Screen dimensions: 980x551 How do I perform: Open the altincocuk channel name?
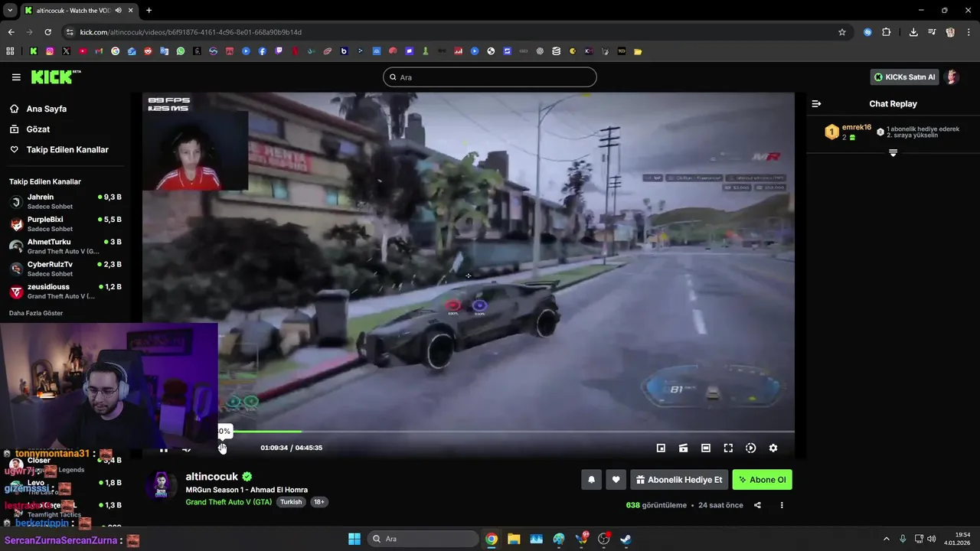tap(212, 476)
